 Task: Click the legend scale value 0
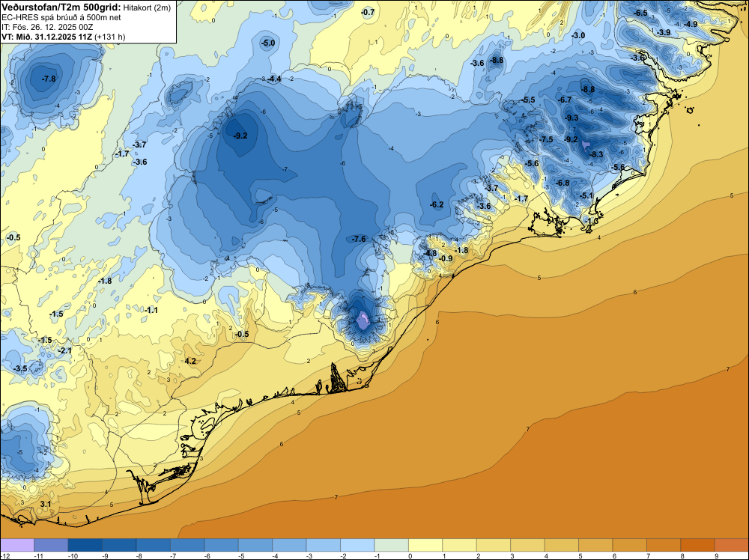(x=410, y=556)
